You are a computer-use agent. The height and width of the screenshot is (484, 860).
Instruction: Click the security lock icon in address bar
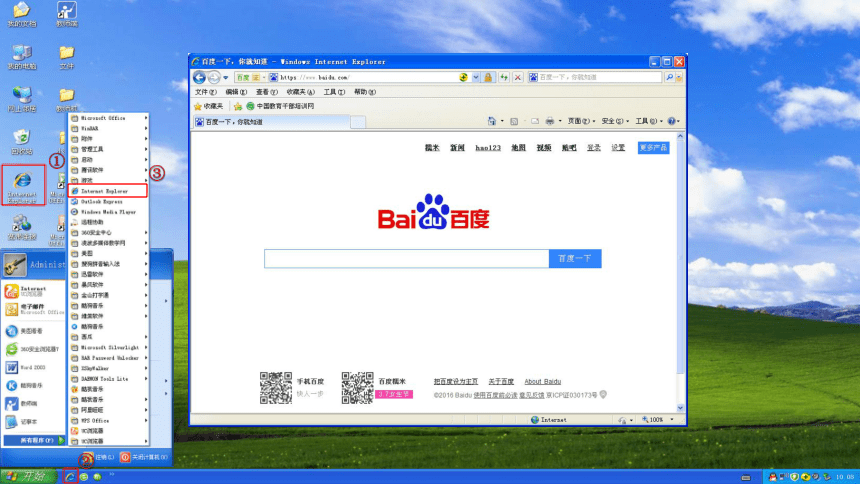[488, 77]
